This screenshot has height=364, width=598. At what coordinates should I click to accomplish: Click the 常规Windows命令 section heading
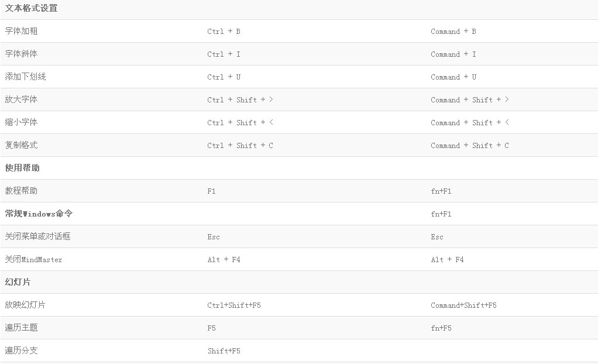pos(39,214)
